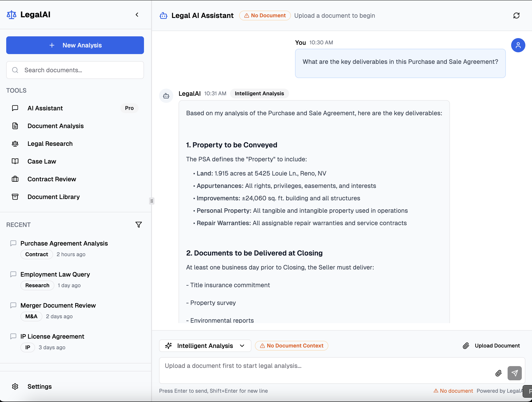Select the Contract Review tool
The height and width of the screenshot is (402, 532).
click(51, 179)
